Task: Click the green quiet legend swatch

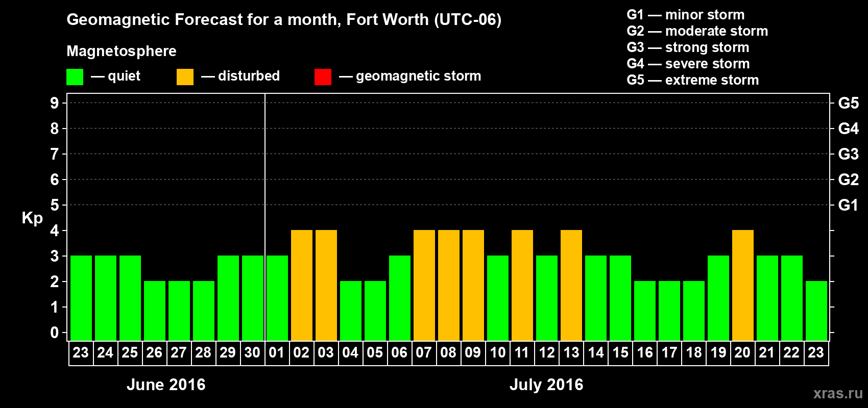Action: click(x=75, y=77)
